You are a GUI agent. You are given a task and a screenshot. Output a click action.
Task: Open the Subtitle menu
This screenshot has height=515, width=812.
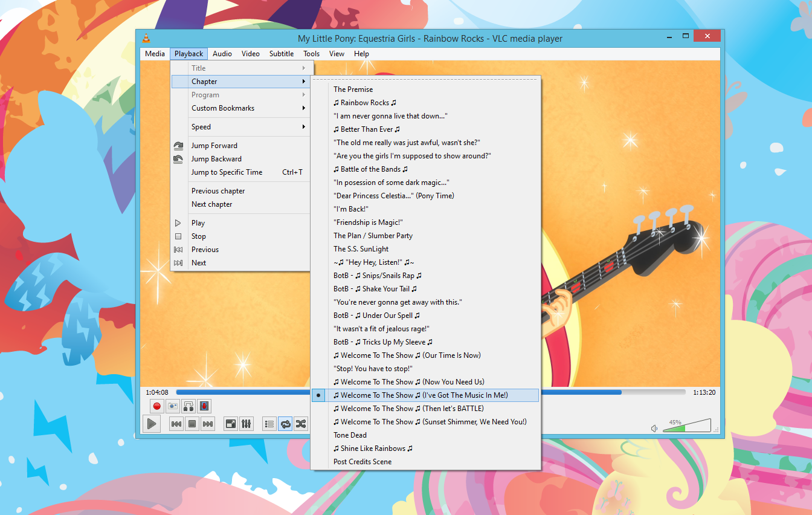pos(282,54)
